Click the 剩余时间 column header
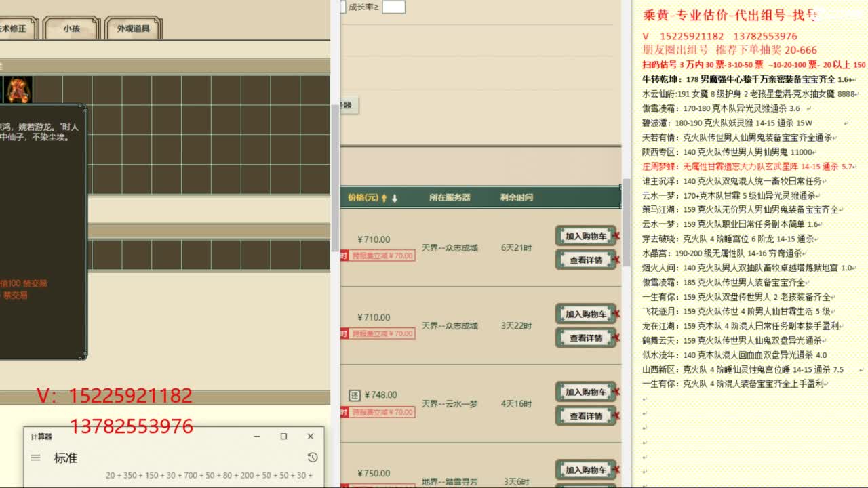This screenshot has height=488, width=868. click(x=517, y=197)
